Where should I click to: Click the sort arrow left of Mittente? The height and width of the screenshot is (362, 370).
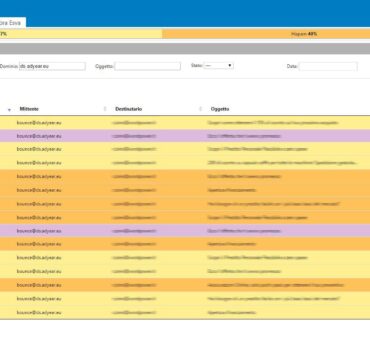tap(9, 110)
